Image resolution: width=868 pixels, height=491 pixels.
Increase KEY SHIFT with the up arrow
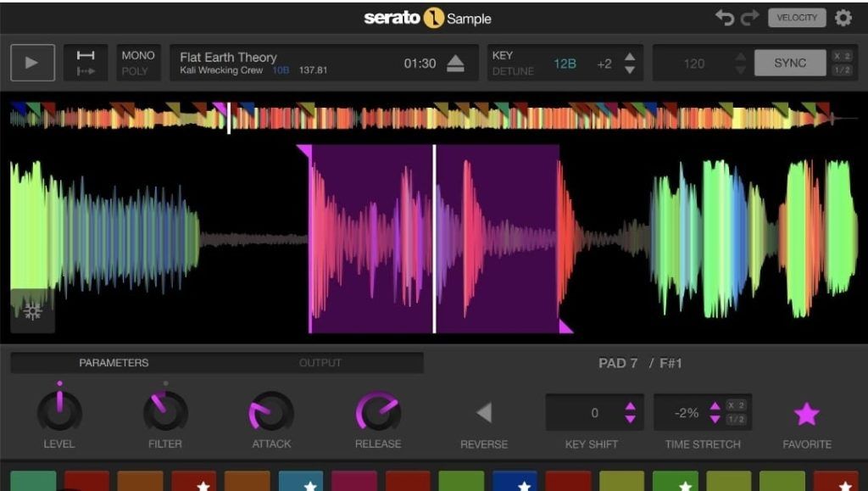pyautogui.click(x=630, y=406)
